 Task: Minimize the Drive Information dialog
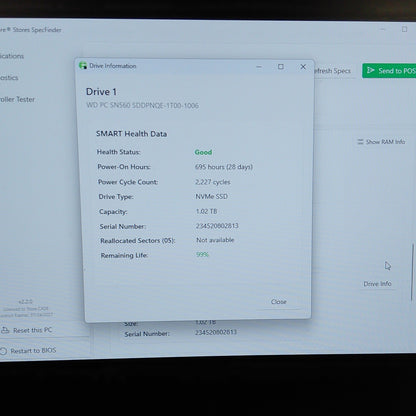pos(259,67)
